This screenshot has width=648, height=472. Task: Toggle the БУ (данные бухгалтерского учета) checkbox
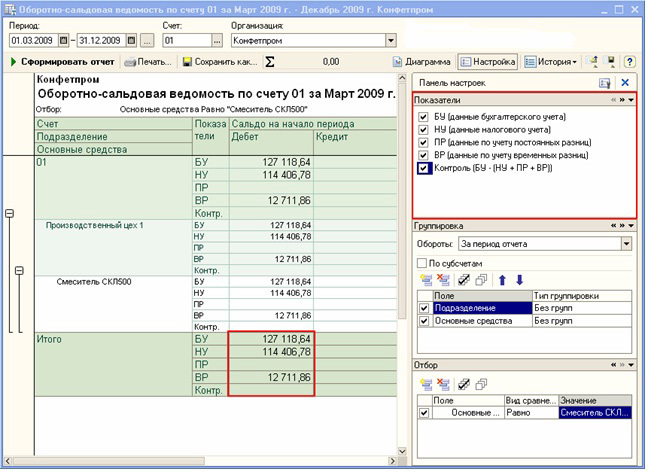tap(423, 117)
